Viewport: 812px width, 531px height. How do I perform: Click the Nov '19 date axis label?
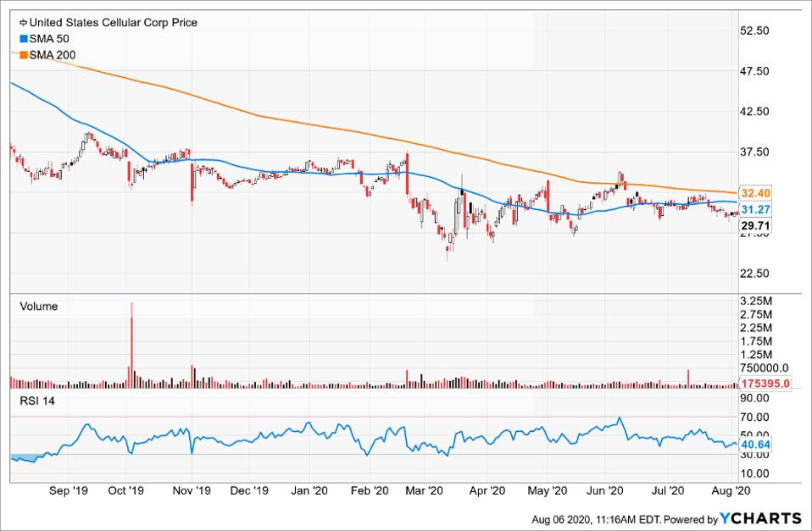coord(192,490)
